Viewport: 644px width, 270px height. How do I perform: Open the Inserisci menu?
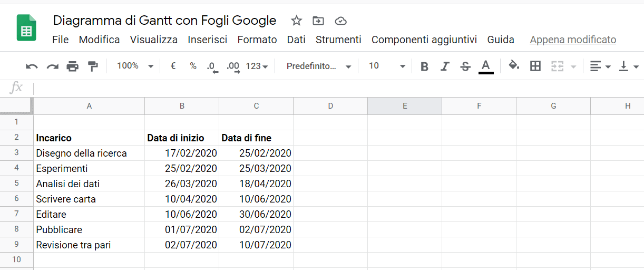click(208, 40)
